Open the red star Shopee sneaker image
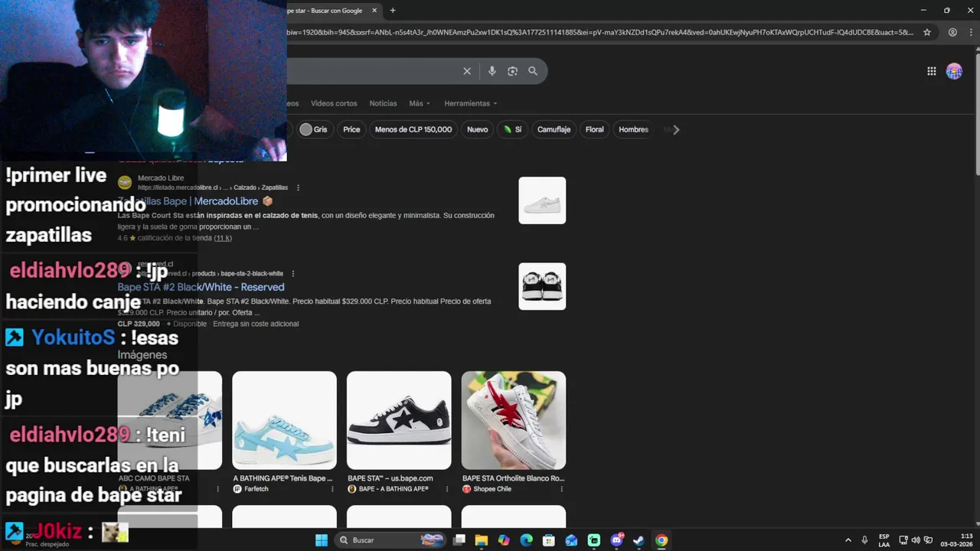980x551 pixels. point(514,420)
